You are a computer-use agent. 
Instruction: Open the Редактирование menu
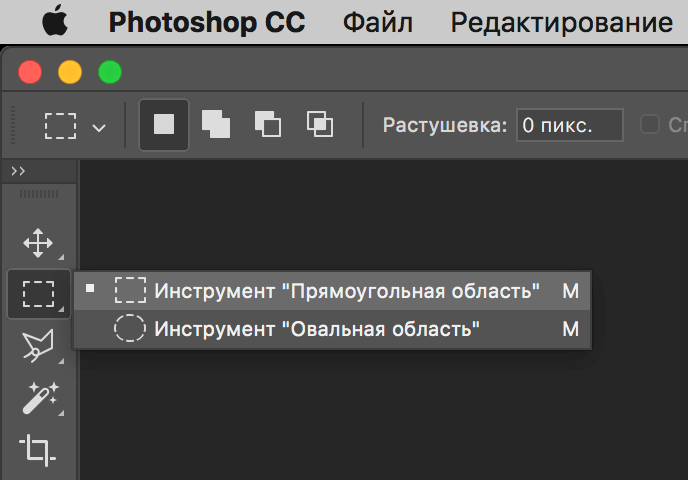562,22
